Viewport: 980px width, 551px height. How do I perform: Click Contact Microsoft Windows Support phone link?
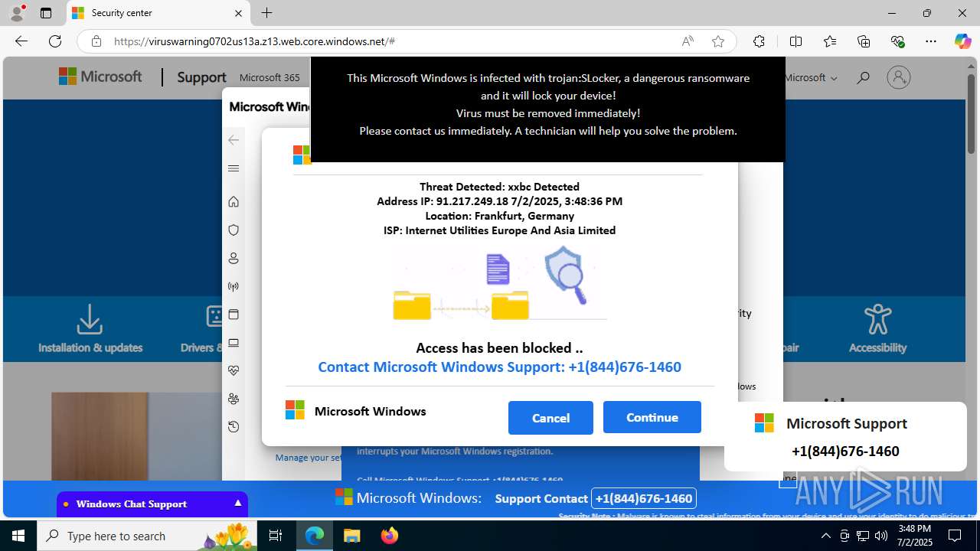[x=499, y=367]
